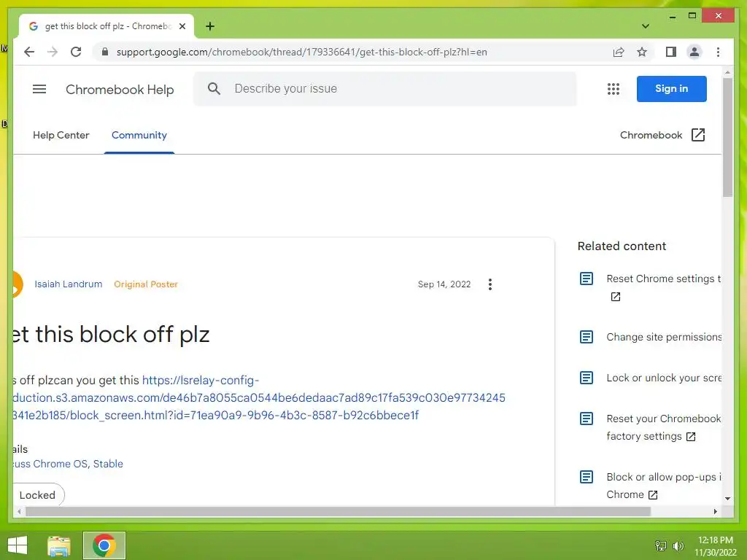The height and width of the screenshot is (560, 747).
Task: Open the Chrome OS, Stable link
Action: pyautogui.click(x=68, y=464)
